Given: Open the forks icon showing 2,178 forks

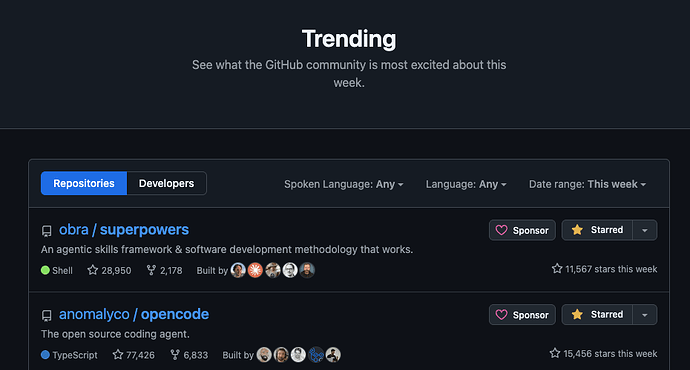Looking at the screenshot, I should click(x=151, y=270).
